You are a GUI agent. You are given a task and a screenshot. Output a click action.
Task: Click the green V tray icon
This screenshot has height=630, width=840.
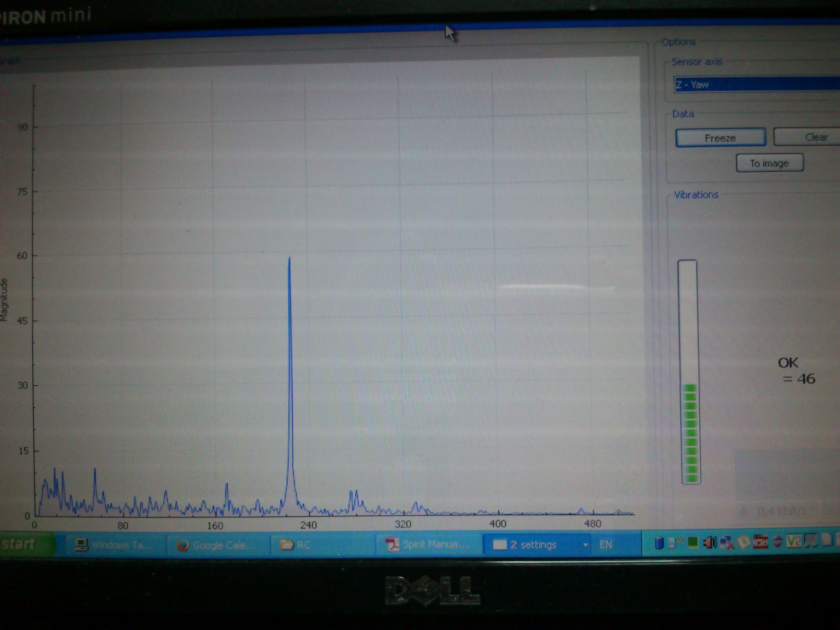(x=793, y=541)
